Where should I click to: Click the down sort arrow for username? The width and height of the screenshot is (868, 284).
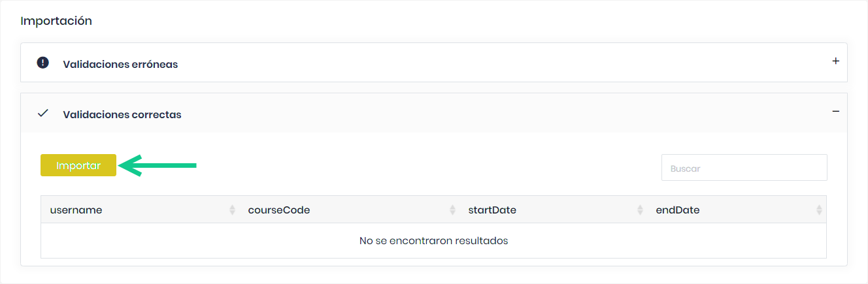pyautogui.click(x=232, y=213)
